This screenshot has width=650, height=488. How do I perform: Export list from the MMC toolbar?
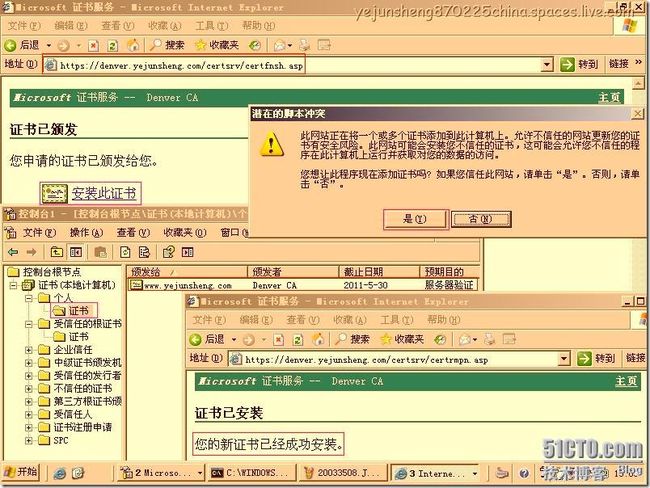[x=144, y=252]
